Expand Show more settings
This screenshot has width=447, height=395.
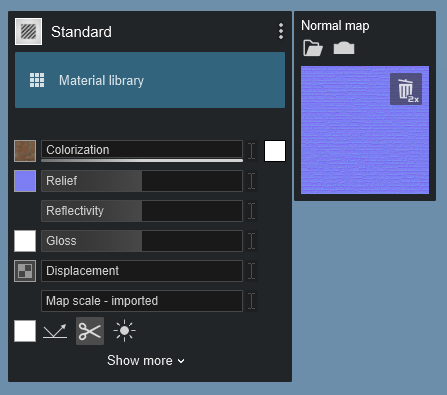pos(146,361)
